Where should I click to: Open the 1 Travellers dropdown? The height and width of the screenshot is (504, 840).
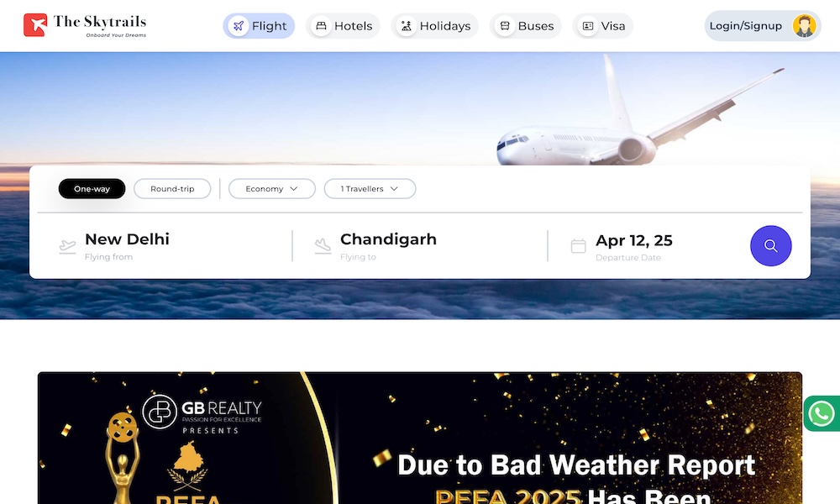pos(370,188)
